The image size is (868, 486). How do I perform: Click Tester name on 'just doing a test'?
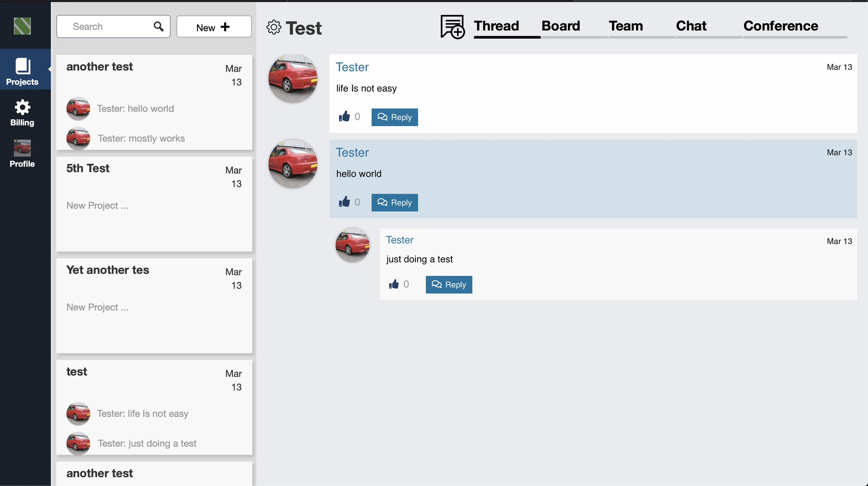click(400, 240)
